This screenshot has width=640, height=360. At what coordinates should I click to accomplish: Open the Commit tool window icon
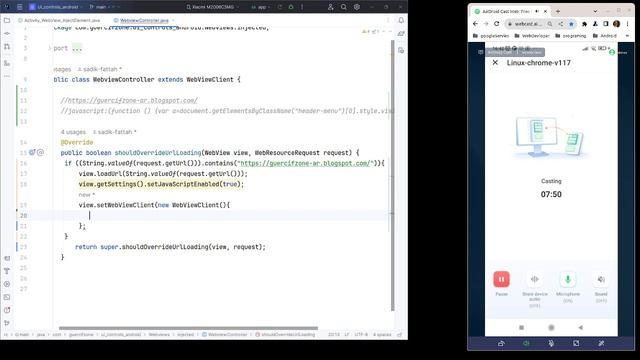(x=7, y=33)
